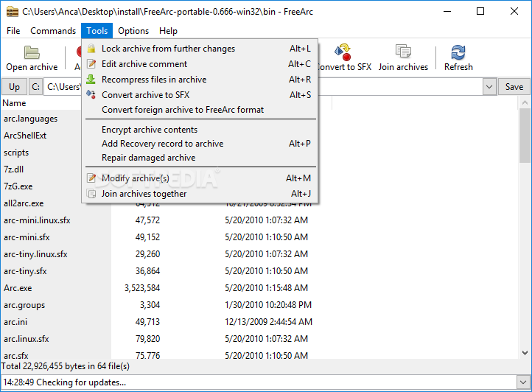Click the shapes icon beside Convert archive to SFX
Screen dimensions: 532x392
[91, 94]
